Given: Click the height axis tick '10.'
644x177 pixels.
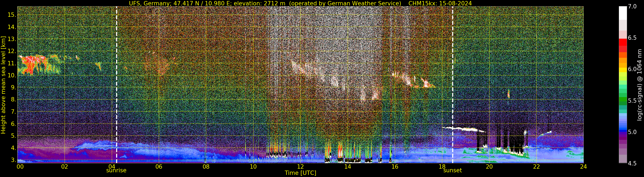Looking at the screenshot, I should click(12, 75).
